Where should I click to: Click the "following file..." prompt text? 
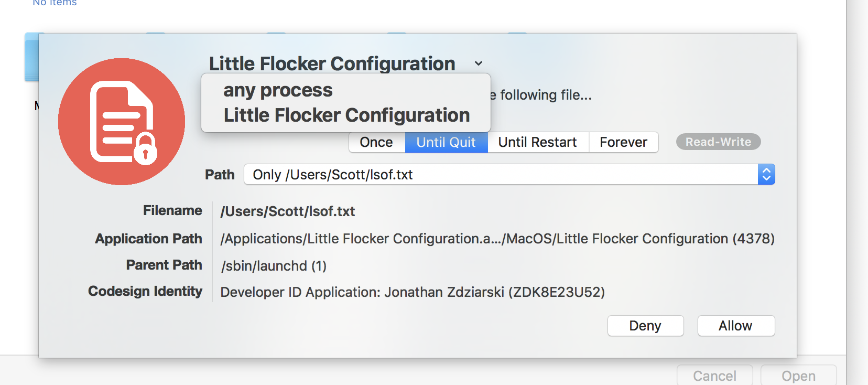546,95
